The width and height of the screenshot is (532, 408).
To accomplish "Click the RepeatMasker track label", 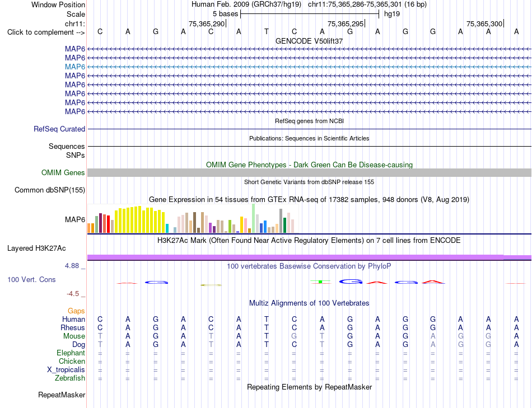I will click(62, 395).
